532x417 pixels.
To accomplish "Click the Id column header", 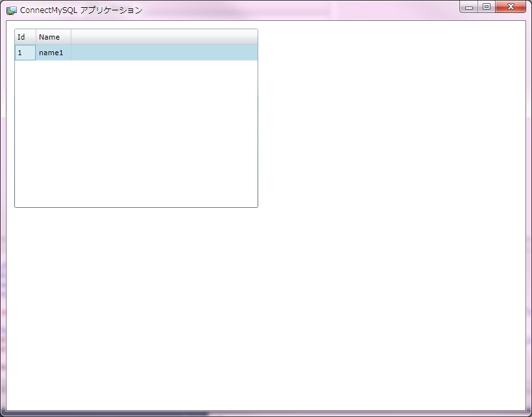I will pyautogui.click(x=25, y=37).
